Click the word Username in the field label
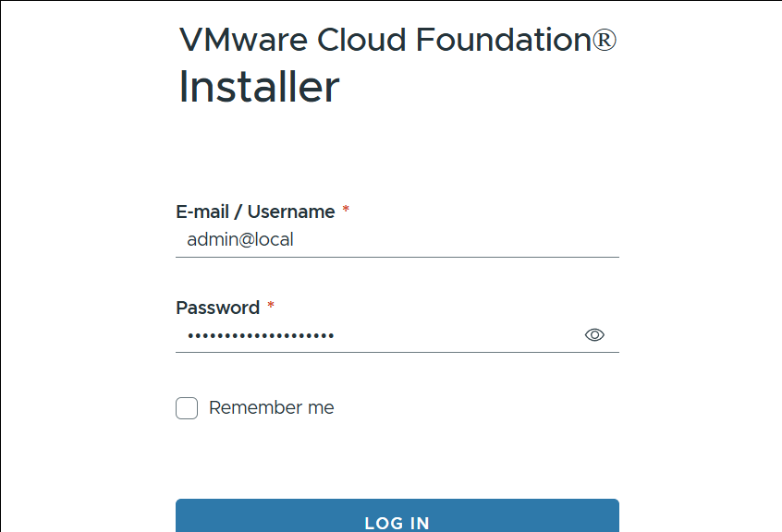 click(291, 212)
